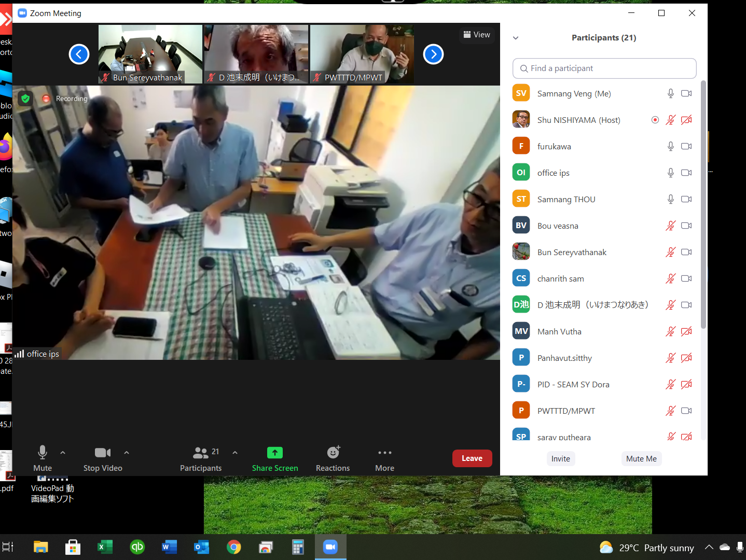Click the Invite button
746x560 pixels.
pyautogui.click(x=560, y=458)
